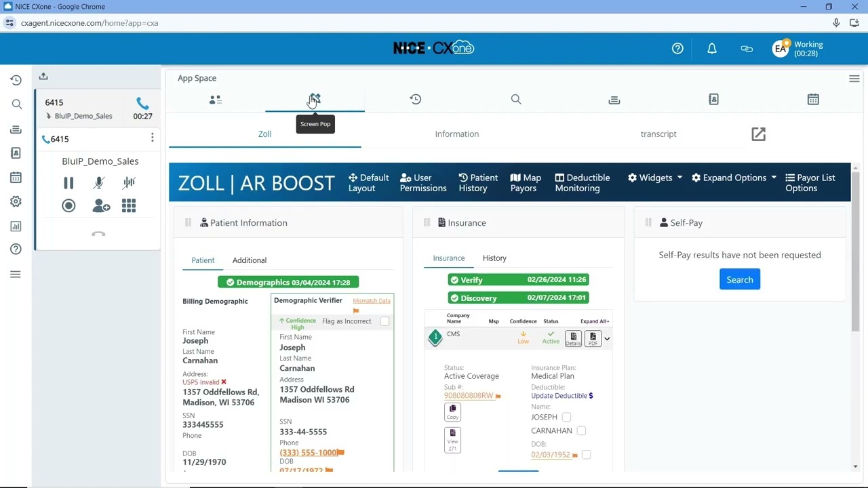
Task: Open the dial keypad grid
Action: coord(129,205)
